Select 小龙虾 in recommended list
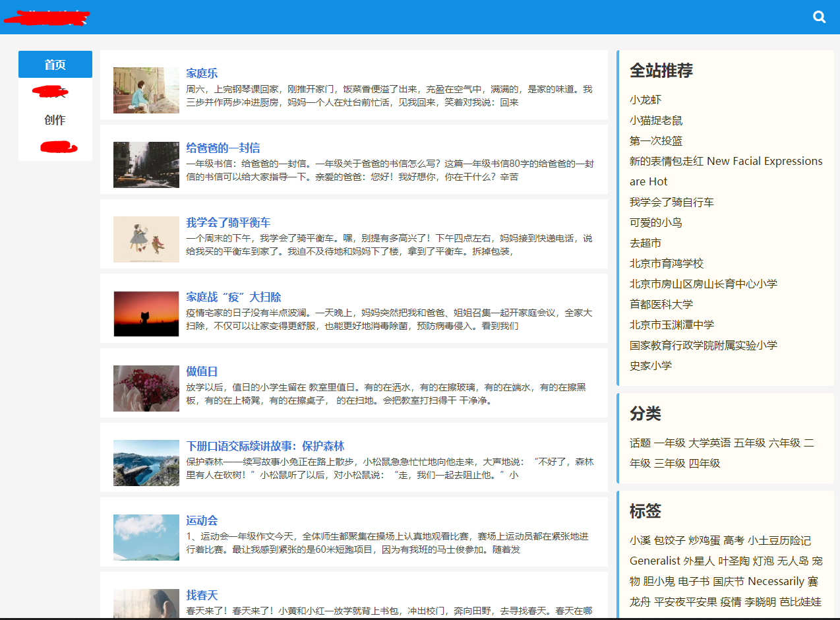 [645, 100]
